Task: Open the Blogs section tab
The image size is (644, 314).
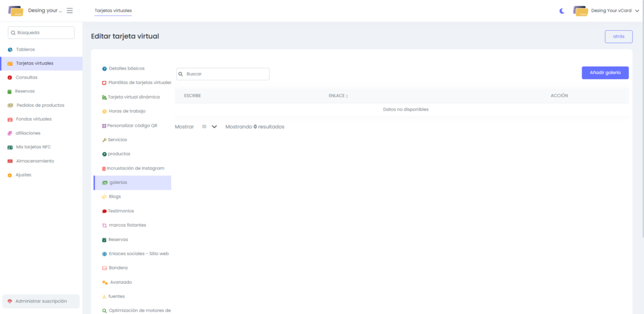Action: pyautogui.click(x=114, y=197)
